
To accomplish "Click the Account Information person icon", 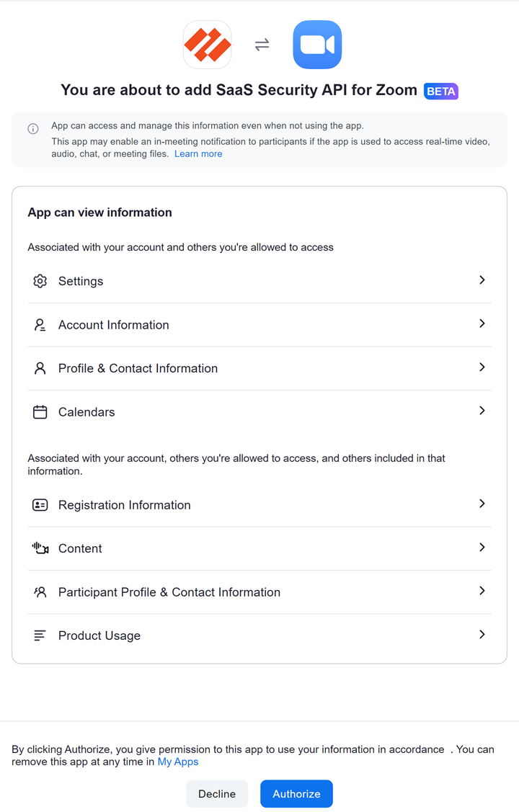I will (x=40, y=325).
